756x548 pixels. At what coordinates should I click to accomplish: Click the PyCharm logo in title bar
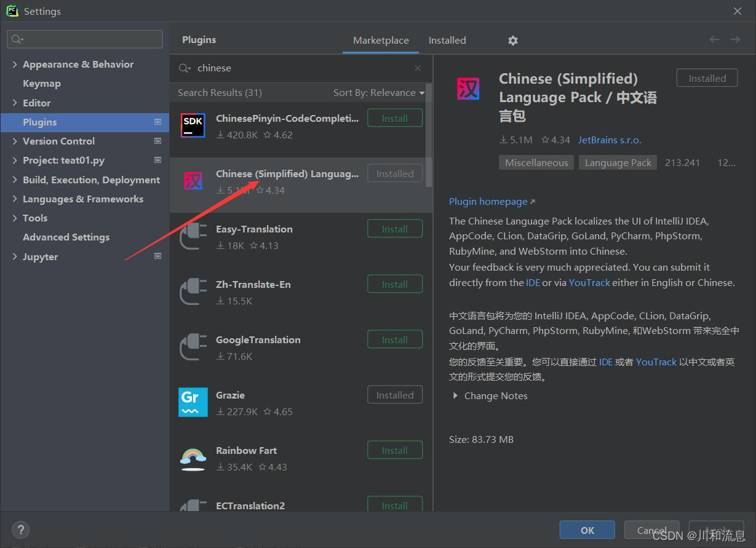[12, 11]
